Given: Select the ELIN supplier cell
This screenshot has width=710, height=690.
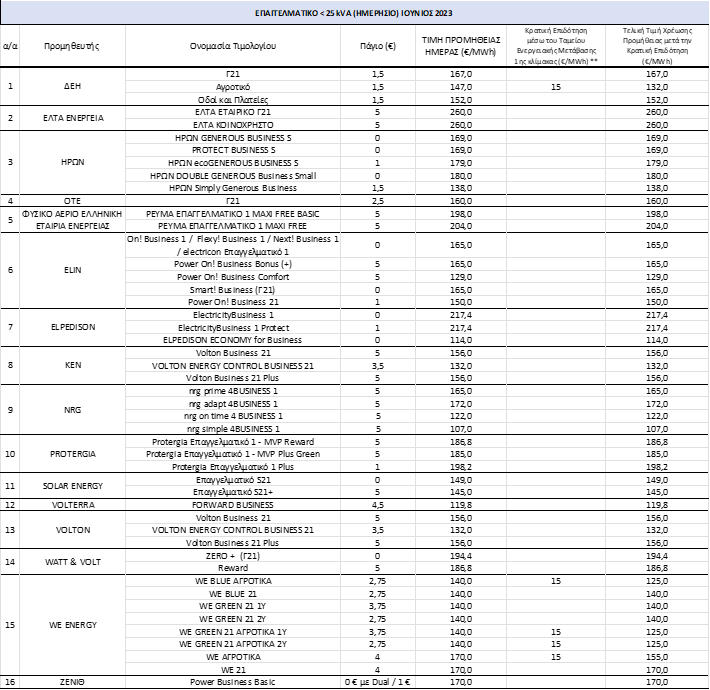Looking at the screenshot, I should coord(72,270).
